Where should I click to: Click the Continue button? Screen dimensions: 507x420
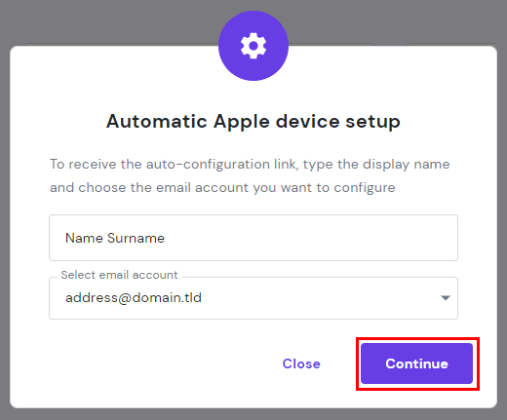coord(416,363)
